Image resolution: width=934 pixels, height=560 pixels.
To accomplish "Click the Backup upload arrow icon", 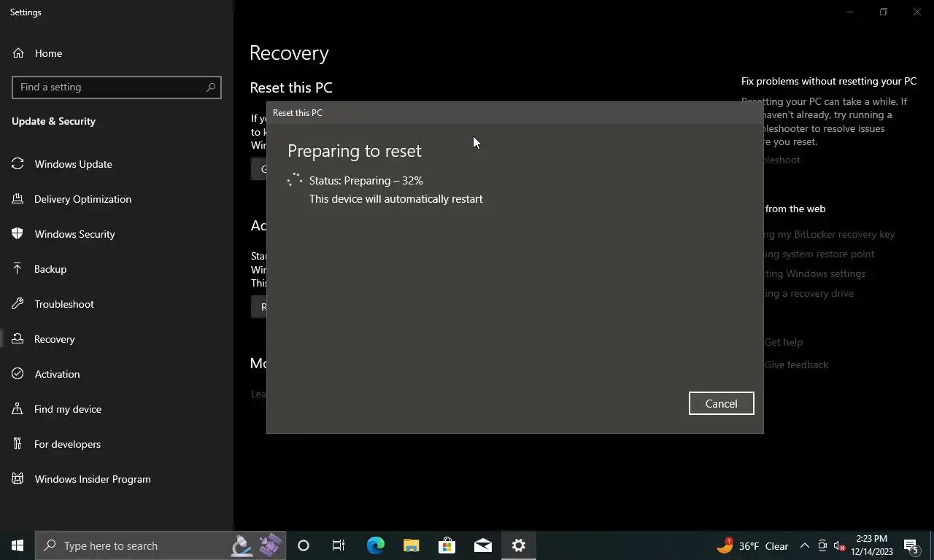I will pyautogui.click(x=18, y=269).
